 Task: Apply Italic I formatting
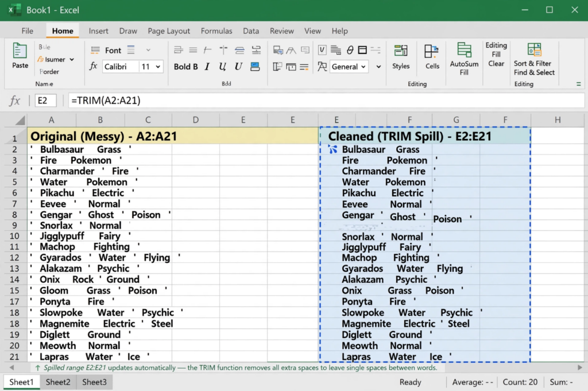pos(207,67)
